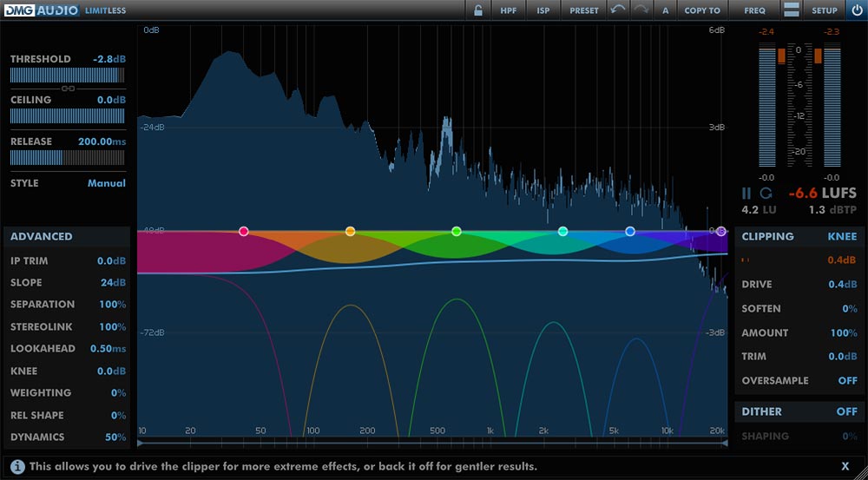
Task: Click the DRIVE value 0.4dB
Action: pos(843,284)
